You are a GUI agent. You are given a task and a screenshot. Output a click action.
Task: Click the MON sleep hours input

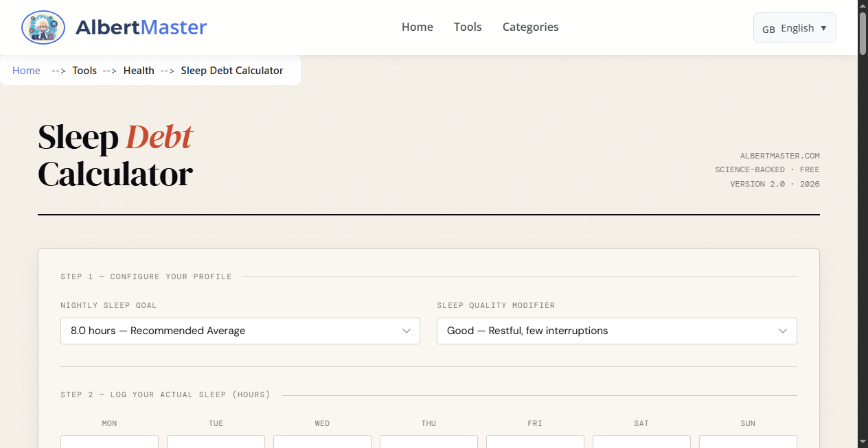click(109, 444)
